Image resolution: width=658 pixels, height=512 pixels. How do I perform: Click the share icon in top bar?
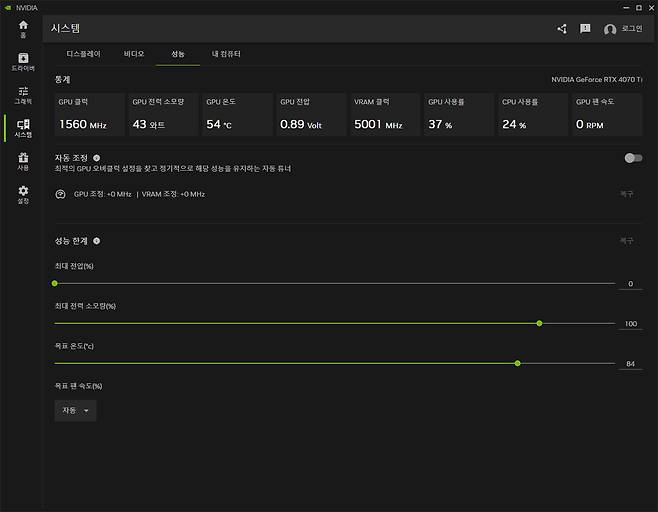[x=562, y=29]
